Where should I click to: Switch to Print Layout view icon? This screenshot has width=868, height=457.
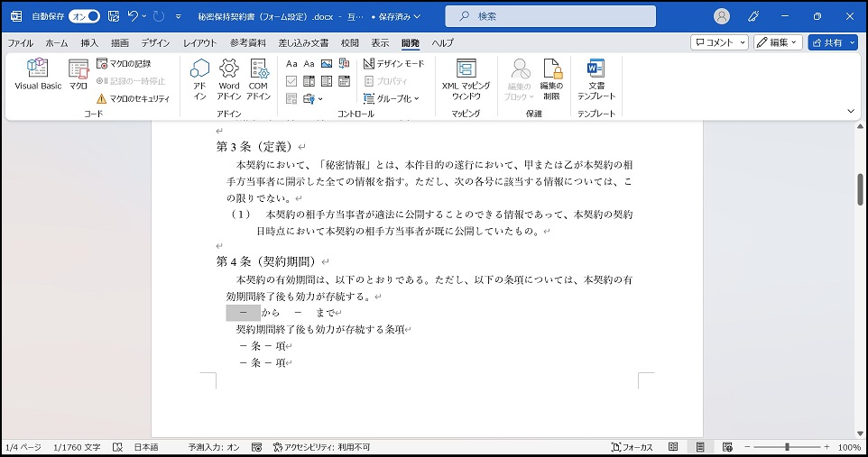(x=700, y=447)
